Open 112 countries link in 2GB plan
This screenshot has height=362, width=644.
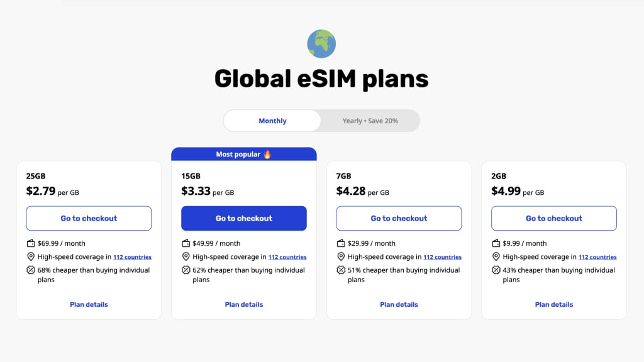[597, 257]
